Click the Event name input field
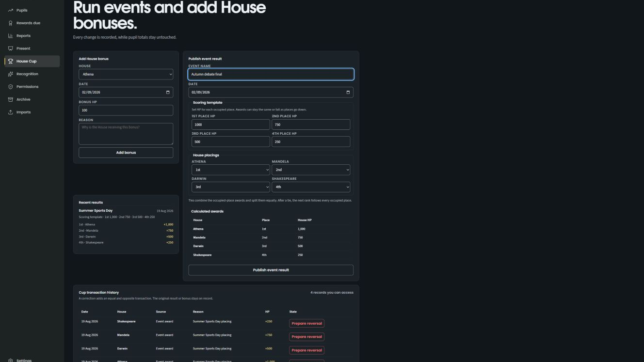644x362 pixels. (271, 74)
